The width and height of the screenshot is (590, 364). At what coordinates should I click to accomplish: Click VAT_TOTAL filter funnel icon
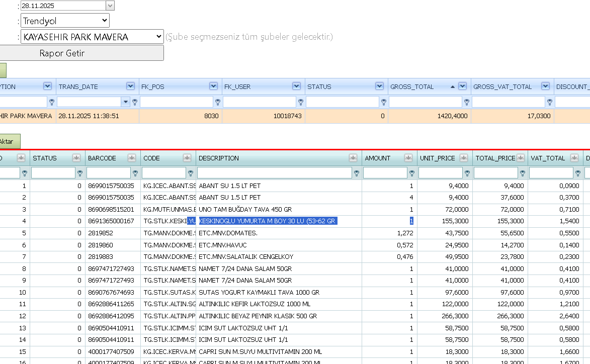click(577, 173)
